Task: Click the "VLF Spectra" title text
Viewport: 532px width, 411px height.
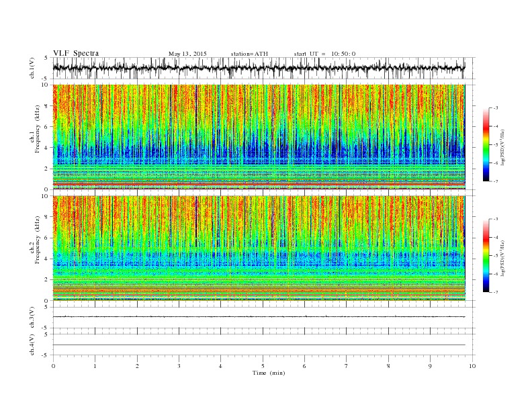Action: (76, 53)
